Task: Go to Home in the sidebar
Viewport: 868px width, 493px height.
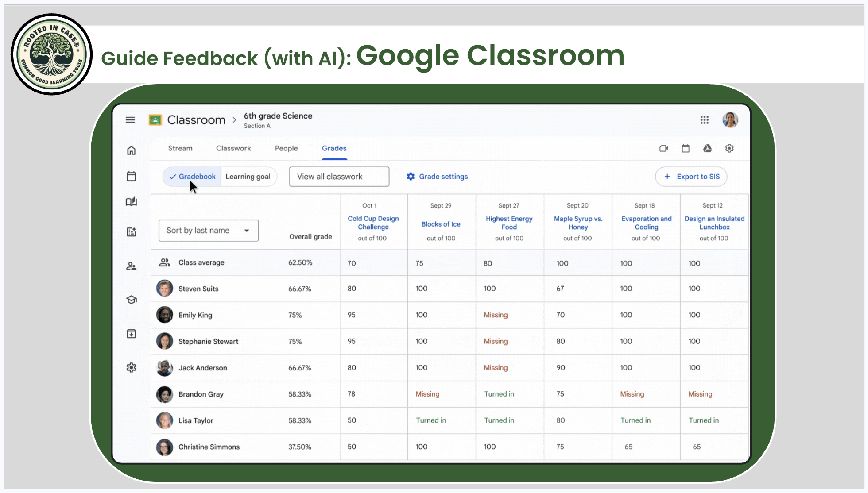Action: pos(131,150)
